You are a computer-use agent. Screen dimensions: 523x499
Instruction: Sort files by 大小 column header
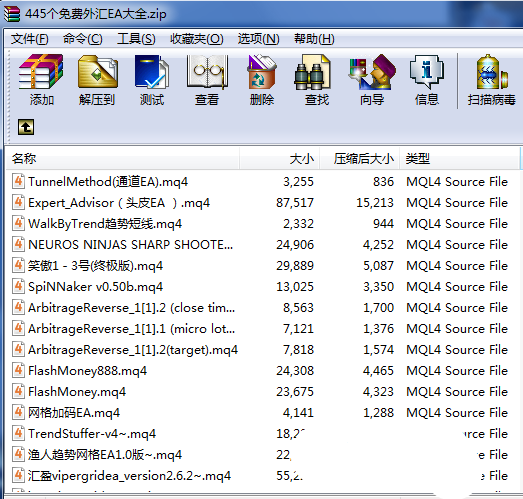280,158
